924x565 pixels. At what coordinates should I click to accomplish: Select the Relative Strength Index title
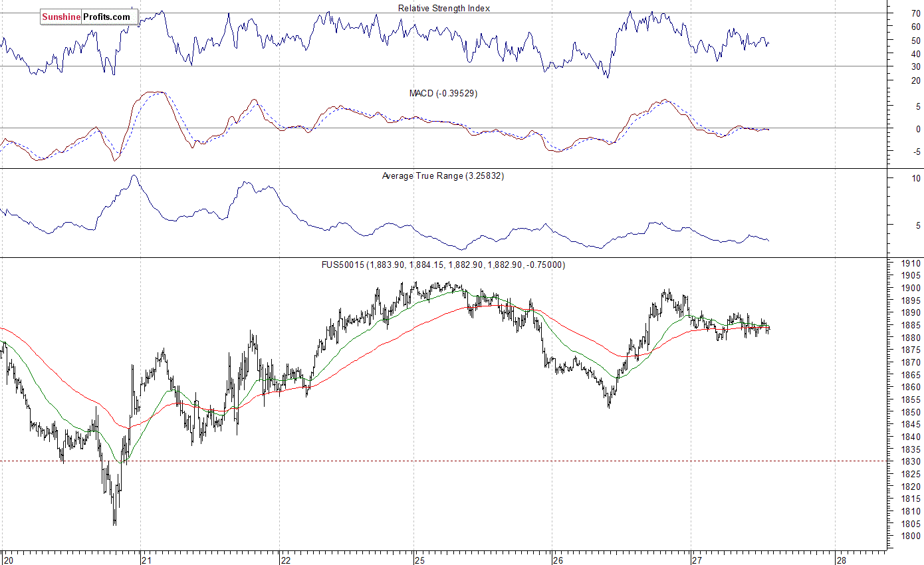(444, 8)
